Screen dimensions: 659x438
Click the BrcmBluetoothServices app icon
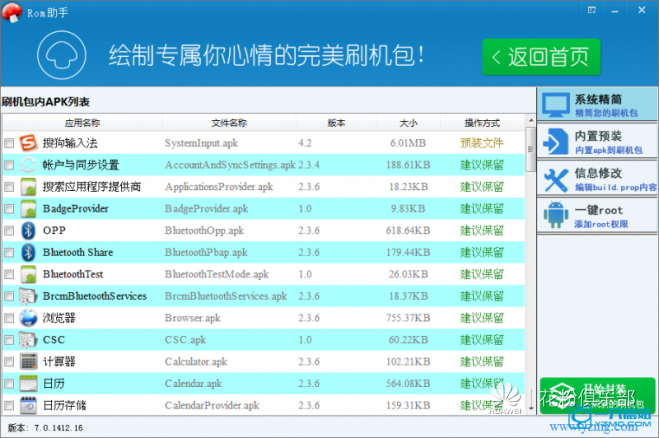[29, 296]
